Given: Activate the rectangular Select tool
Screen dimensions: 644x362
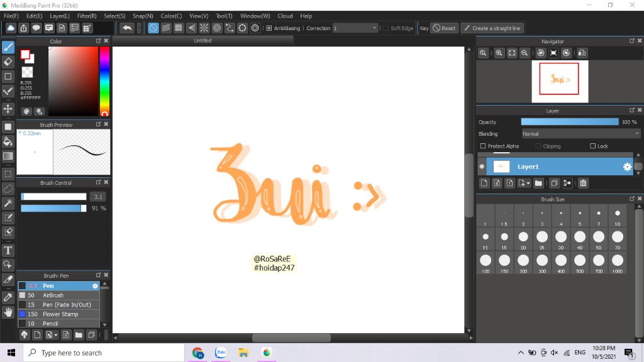Looking at the screenshot, I should pyautogui.click(x=8, y=174).
